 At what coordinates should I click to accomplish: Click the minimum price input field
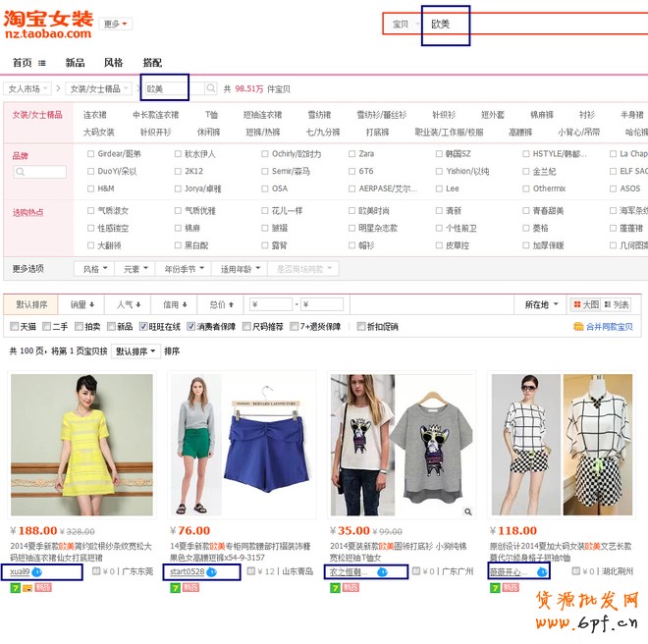point(272,304)
